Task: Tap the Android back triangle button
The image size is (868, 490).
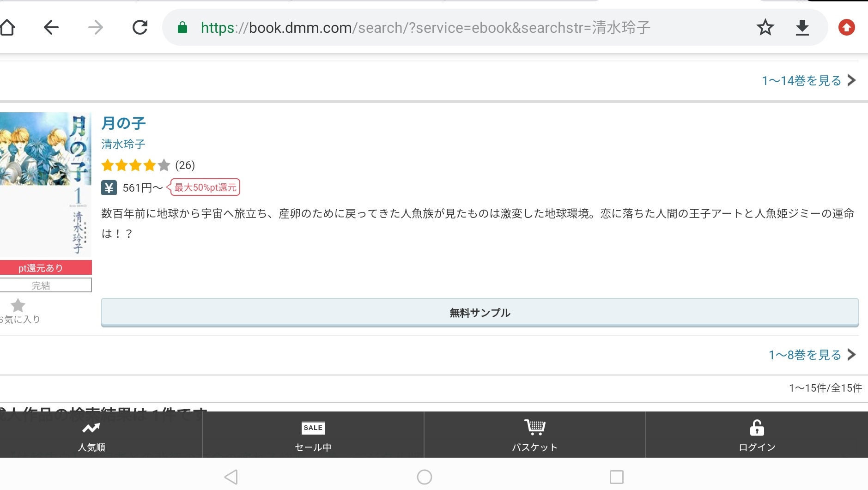Action: point(231,477)
